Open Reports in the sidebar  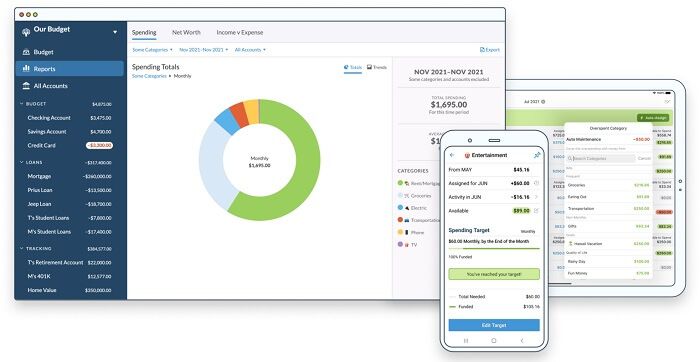[70, 69]
